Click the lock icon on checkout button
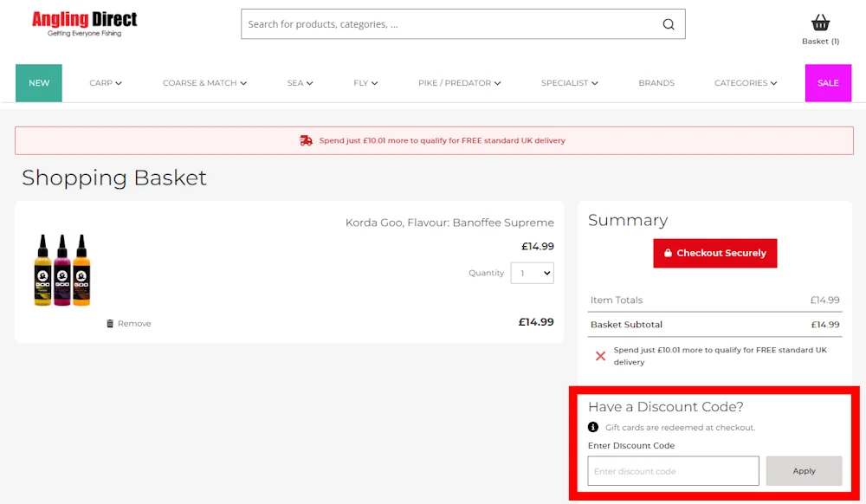 click(668, 253)
